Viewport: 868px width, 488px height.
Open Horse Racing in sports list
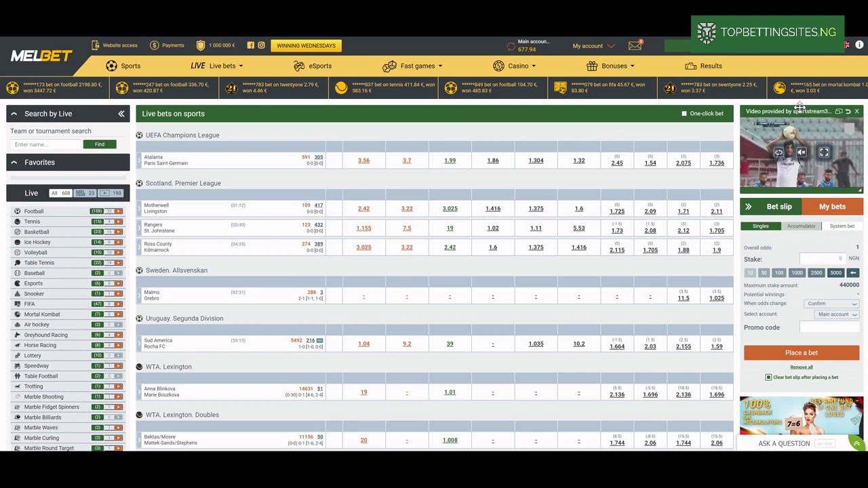pos(40,345)
